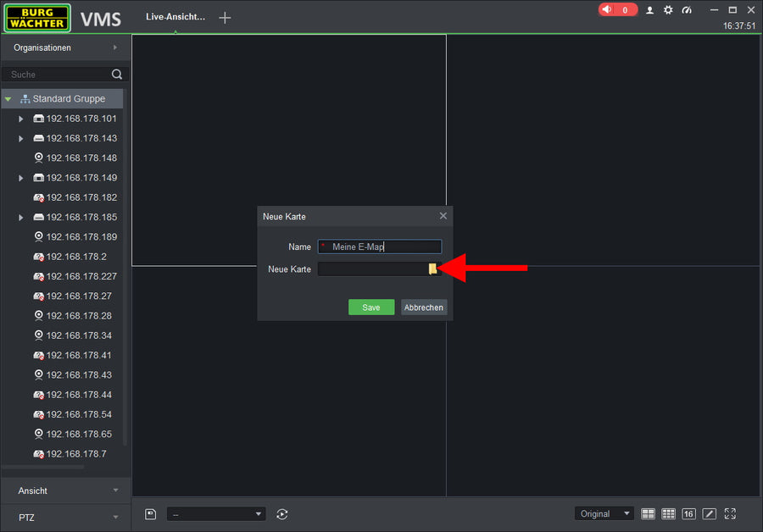Click the Abbrechen button

(423, 308)
